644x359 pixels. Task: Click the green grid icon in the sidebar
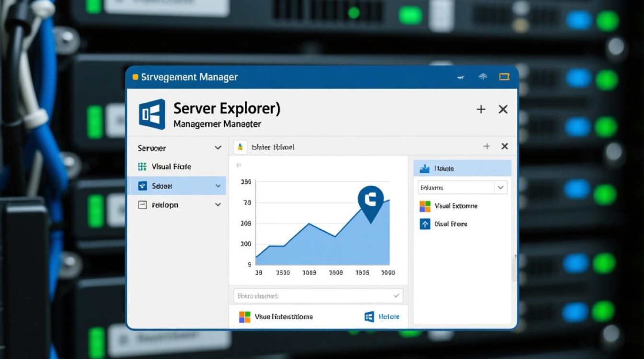(142, 167)
